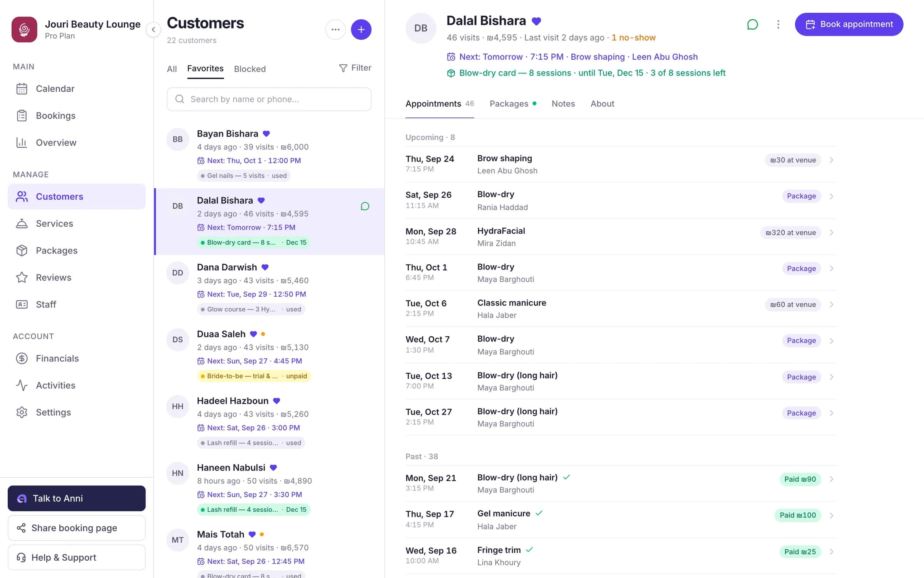924x578 pixels.
Task: Toggle favorite heart on Haneen Nabulsi's row
Action: (x=273, y=467)
